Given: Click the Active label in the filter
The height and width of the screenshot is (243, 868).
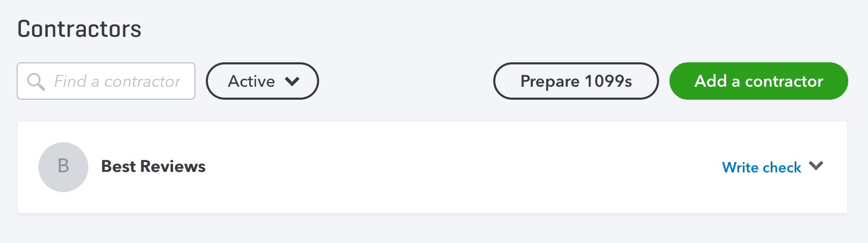Looking at the screenshot, I should click(252, 82).
